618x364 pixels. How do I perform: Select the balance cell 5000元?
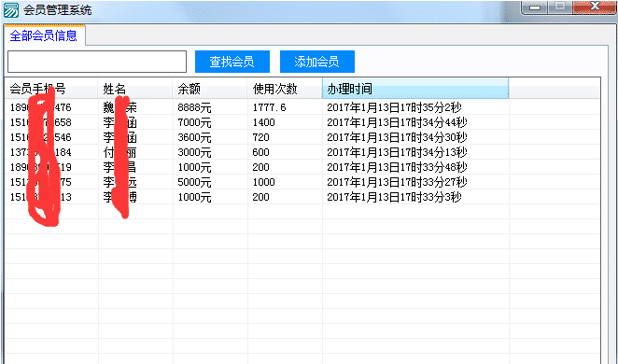tap(194, 182)
